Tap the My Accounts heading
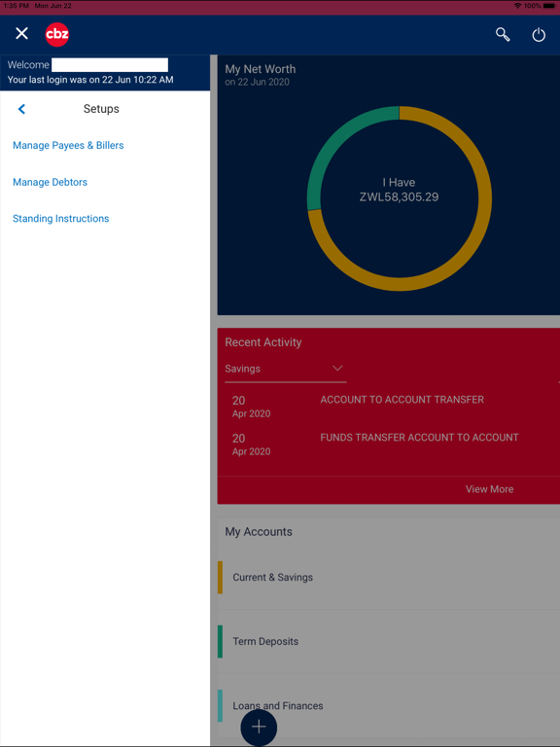 click(x=259, y=532)
